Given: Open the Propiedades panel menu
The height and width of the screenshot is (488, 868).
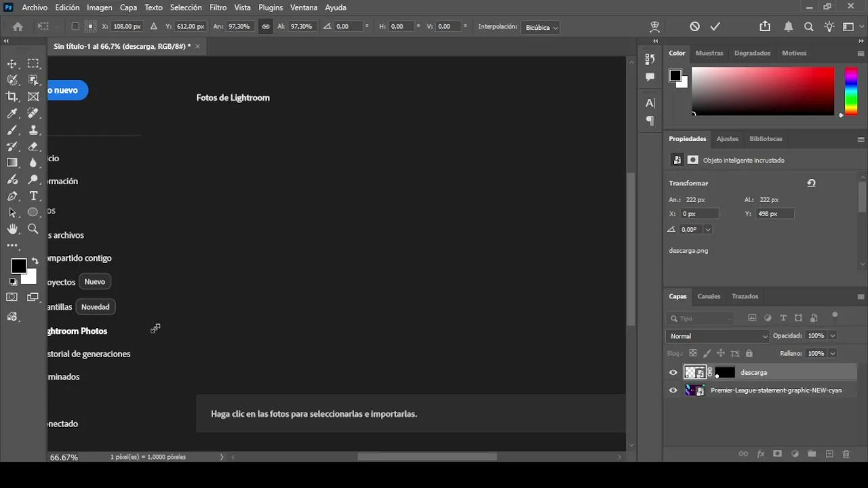Looking at the screenshot, I should pos(861,139).
